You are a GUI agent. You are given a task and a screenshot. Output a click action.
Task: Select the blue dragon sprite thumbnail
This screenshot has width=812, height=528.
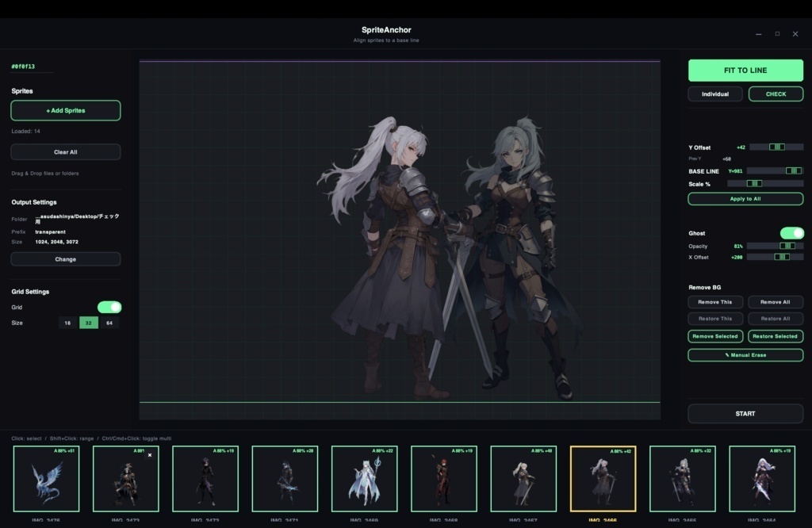(46, 479)
